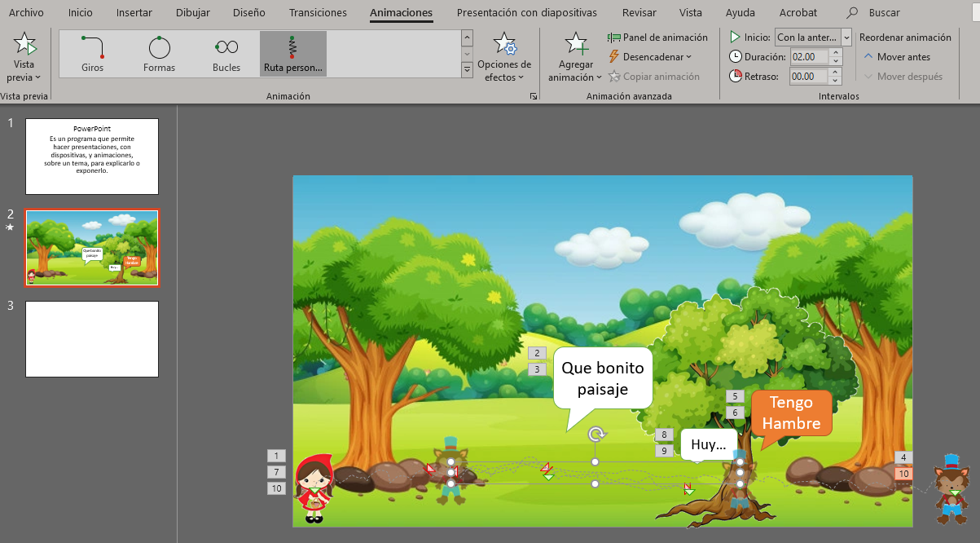
Task: Choose the Bucles motion path
Action: point(226,54)
